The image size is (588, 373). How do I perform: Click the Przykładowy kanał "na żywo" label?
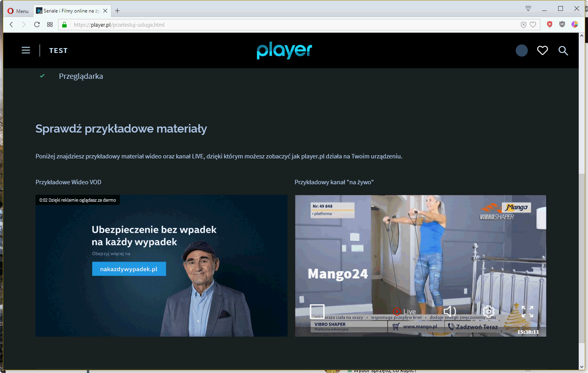(334, 182)
